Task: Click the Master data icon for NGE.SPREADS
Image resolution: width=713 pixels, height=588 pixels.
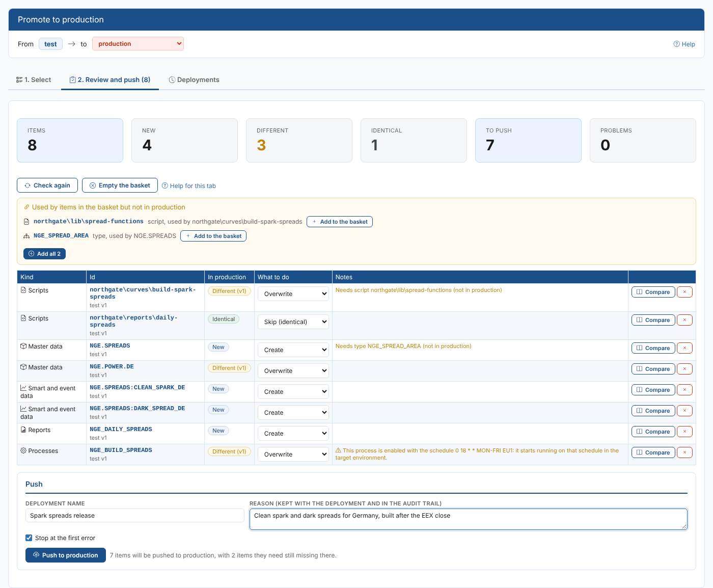Action: pos(23,346)
